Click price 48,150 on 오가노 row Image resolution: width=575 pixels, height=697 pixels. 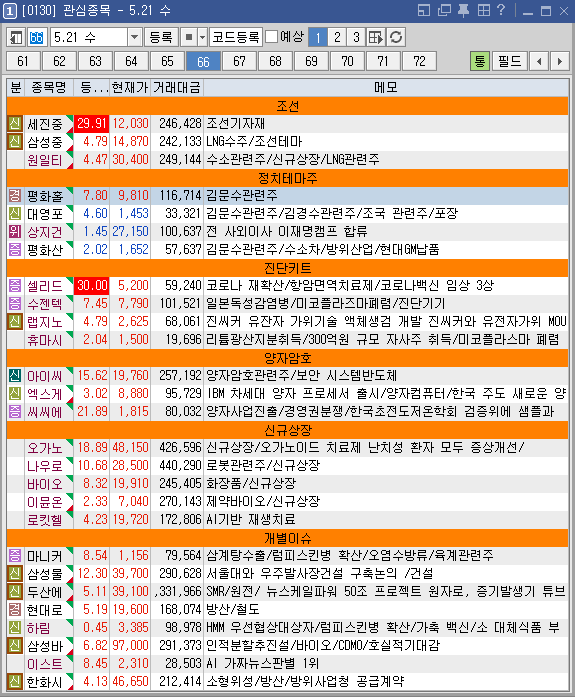(130, 448)
